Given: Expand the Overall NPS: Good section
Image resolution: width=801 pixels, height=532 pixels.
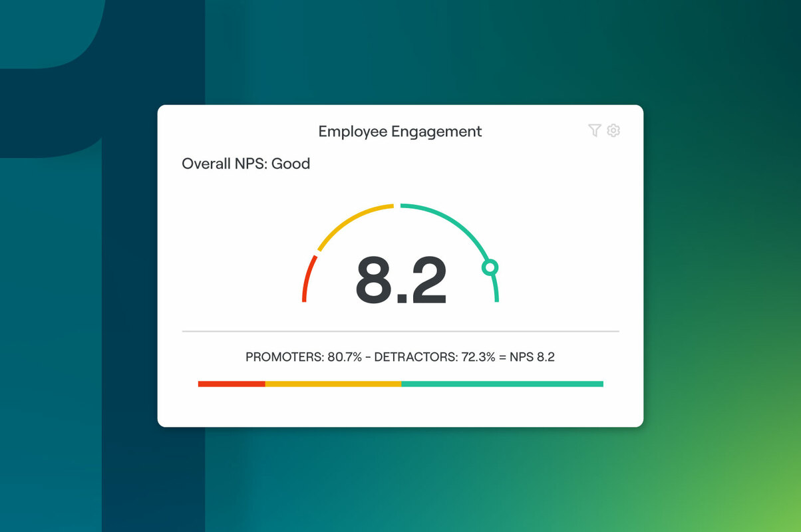Looking at the screenshot, I should pyautogui.click(x=246, y=164).
